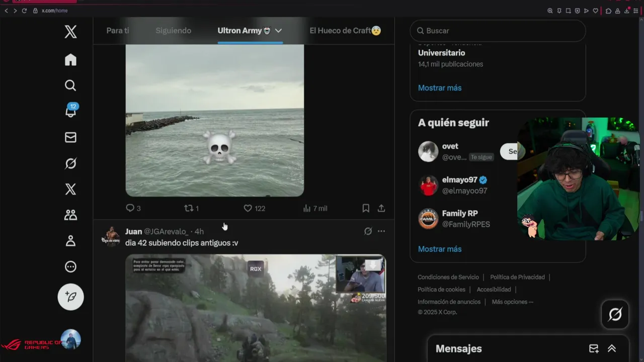View analytics showing 7 mil views
The width and height of the screenshot is (644, 362).
(315, 208)
